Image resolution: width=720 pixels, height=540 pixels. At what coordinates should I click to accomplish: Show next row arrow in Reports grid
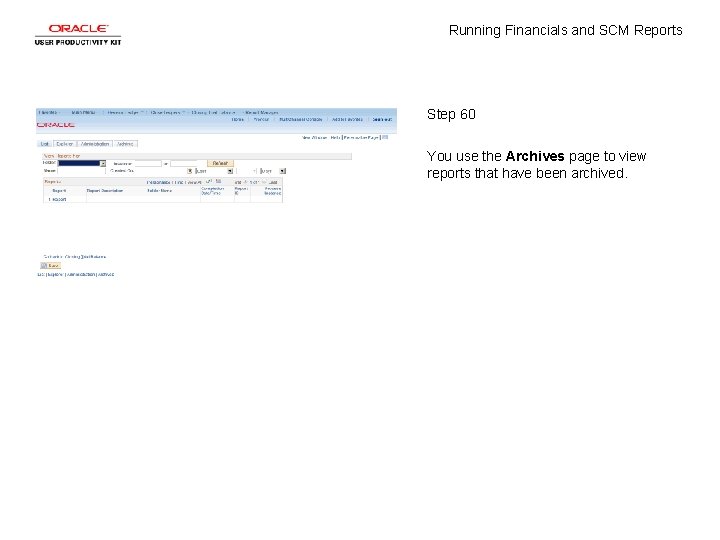pyautogui.click(x=264, y=182)
